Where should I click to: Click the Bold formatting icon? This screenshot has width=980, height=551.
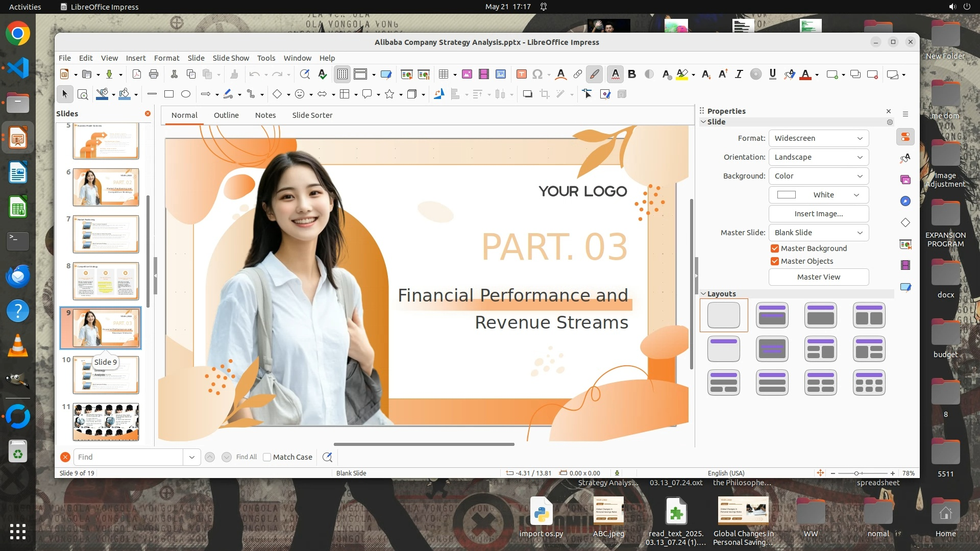click(632, 74)
